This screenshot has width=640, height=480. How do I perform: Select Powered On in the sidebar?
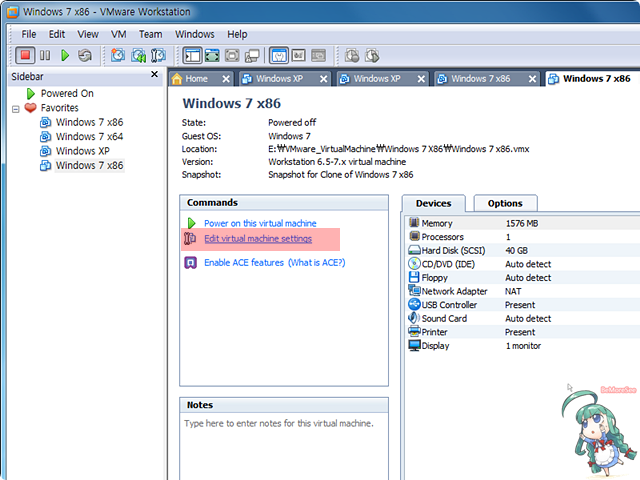pyautogui.click(x=67, y=93)
